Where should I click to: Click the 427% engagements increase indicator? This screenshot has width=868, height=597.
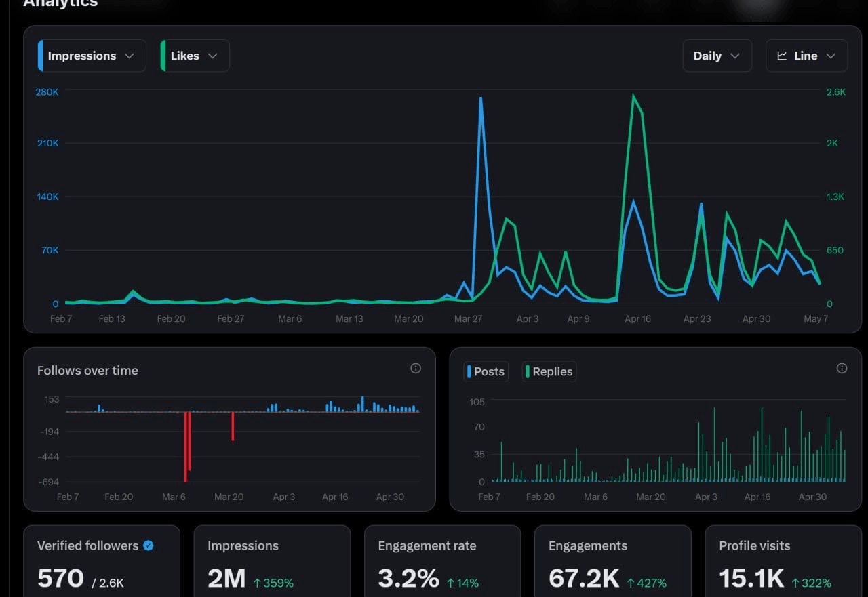[x=646, y=583]
